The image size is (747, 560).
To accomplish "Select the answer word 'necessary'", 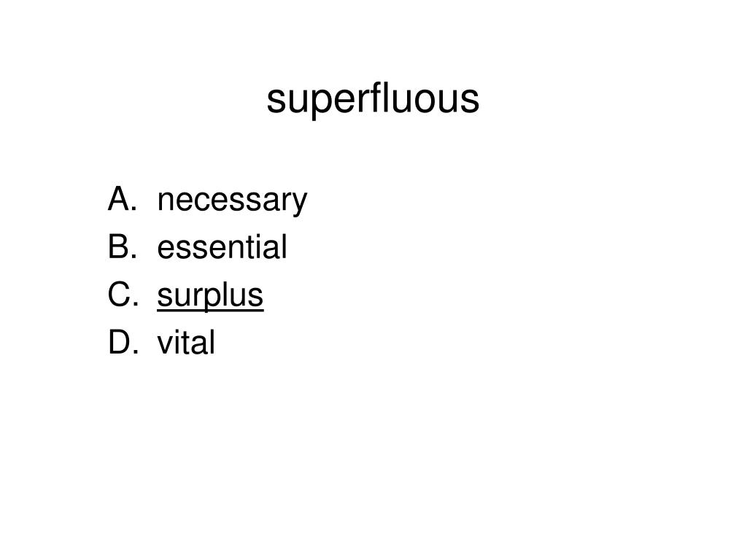I will tap(232, 201).
